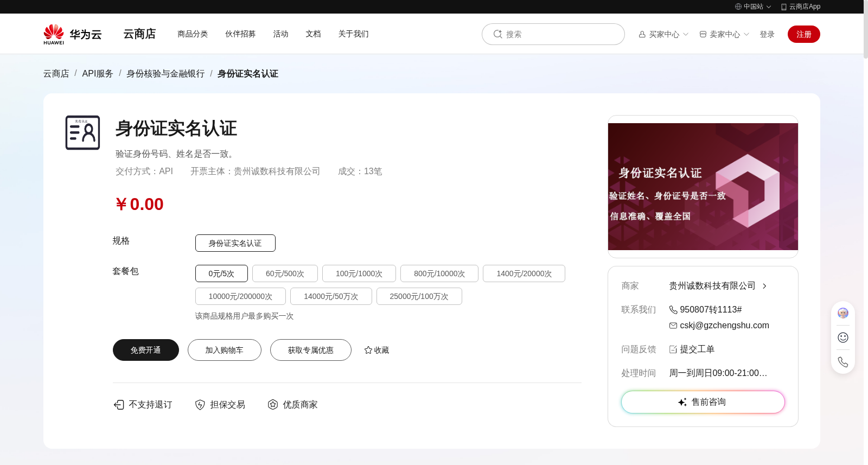Click the submit ticket edit icon
Image resolution: width=868 pixels, height=465 pixels.
(673, 349)
